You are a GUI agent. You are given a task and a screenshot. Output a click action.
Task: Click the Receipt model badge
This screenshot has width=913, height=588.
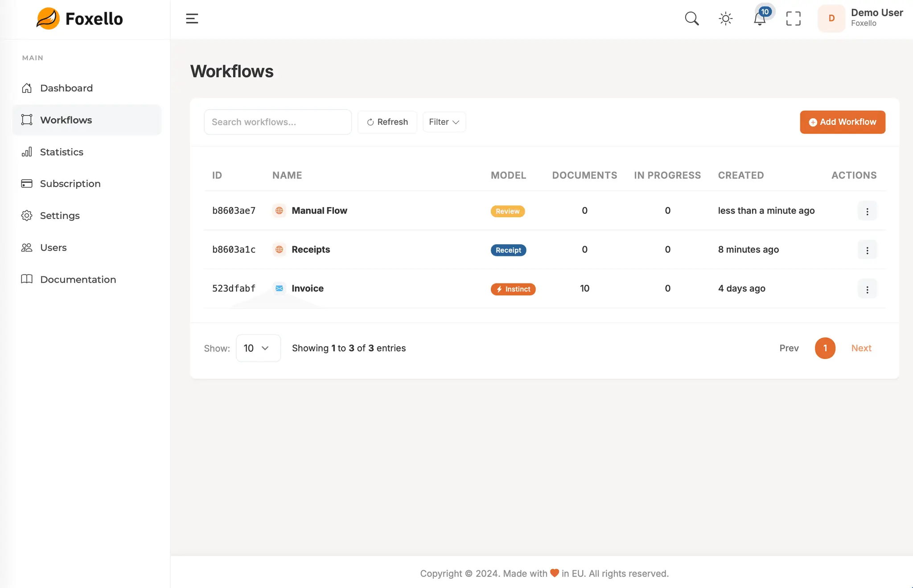click(x=508, y=250)
